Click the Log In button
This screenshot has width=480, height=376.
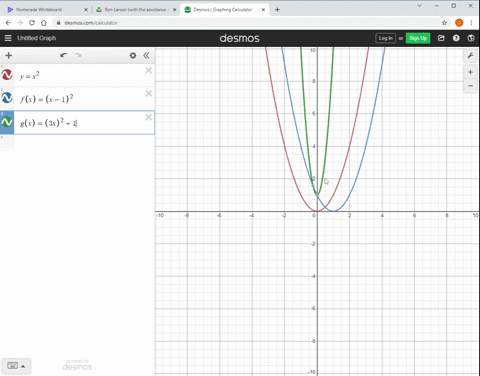pos(385,38)
